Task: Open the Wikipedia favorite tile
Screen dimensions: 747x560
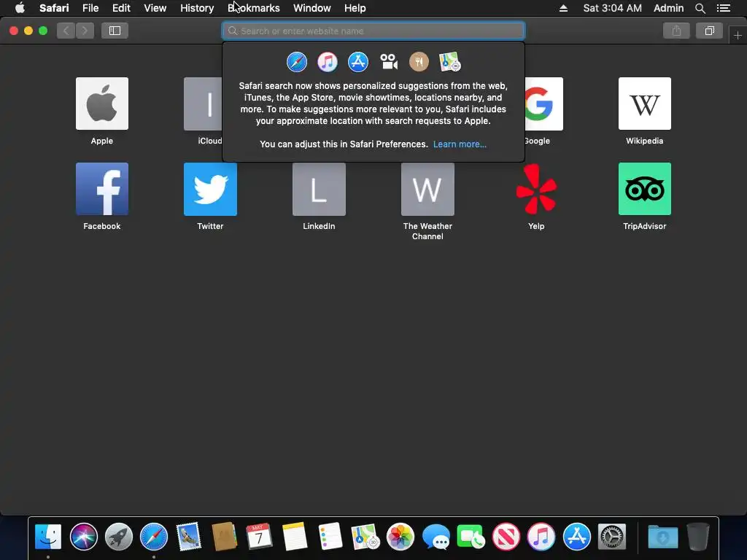Action: [x=645, y=104]
